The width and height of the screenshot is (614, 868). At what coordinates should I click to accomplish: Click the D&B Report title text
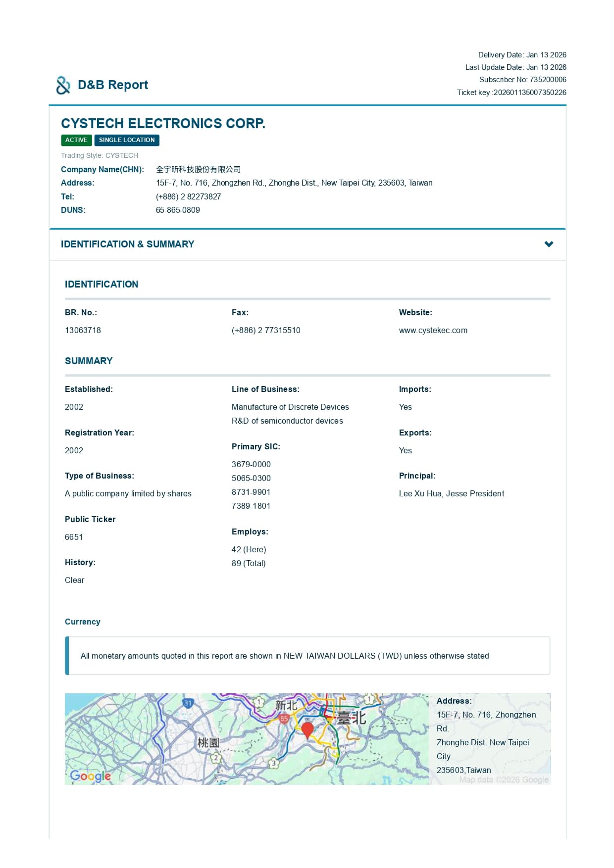(x=113, y=85)
